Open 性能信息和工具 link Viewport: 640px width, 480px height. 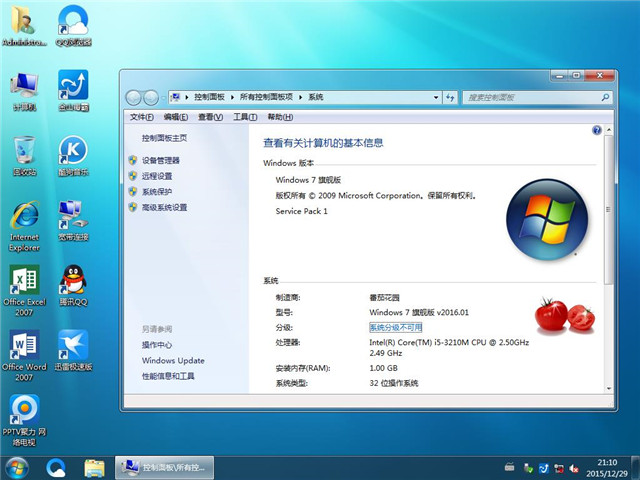168,376
